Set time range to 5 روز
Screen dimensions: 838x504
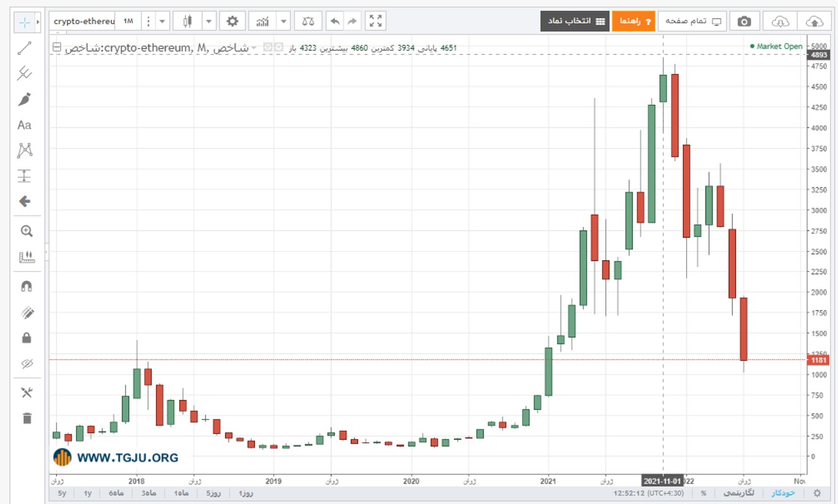(x=212, y=493)
